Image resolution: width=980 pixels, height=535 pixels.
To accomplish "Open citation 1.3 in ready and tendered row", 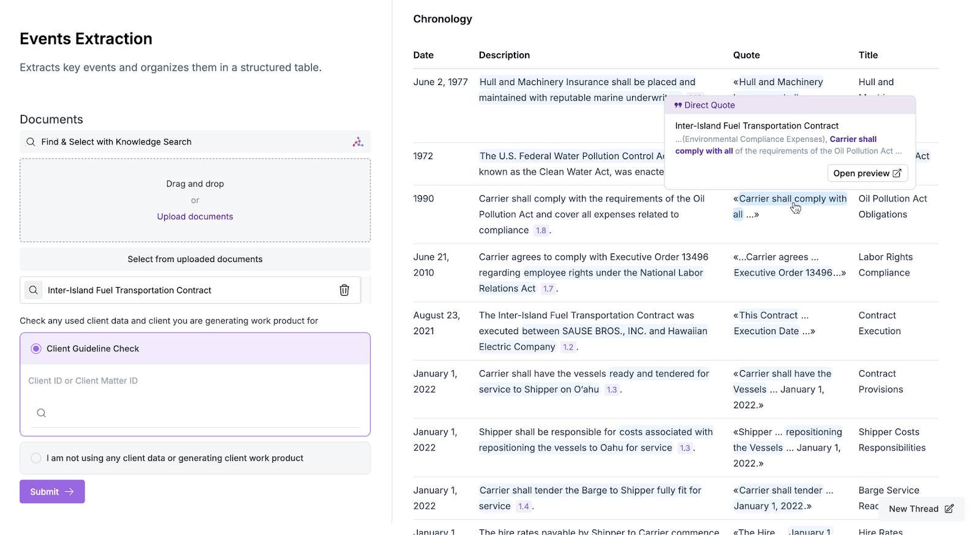I will tap(612, 390).
